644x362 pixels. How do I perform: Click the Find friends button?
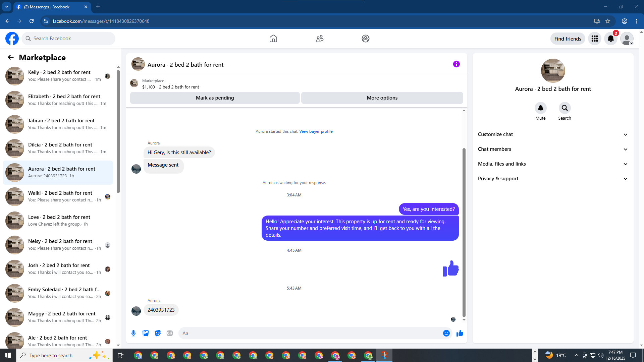click(568, 39)
